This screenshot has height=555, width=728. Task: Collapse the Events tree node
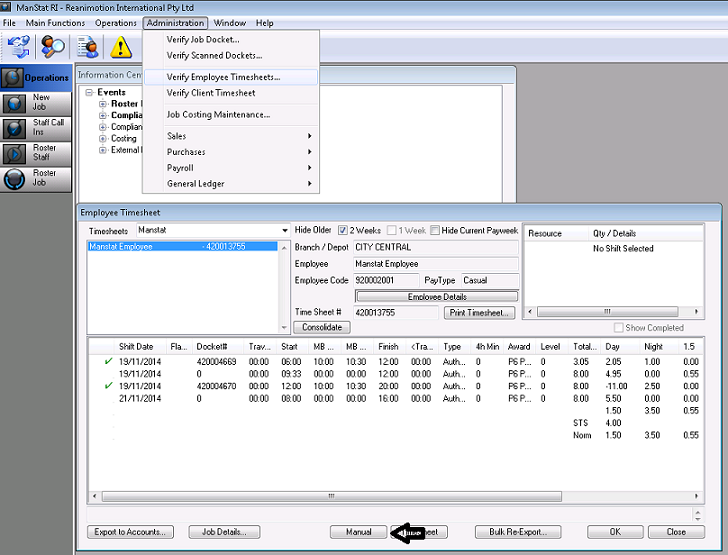(x=89, y=93)
